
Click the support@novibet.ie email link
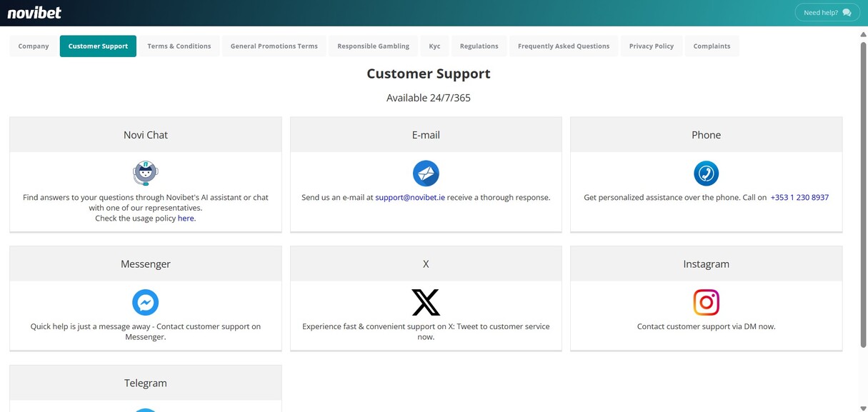pos(410,198)
